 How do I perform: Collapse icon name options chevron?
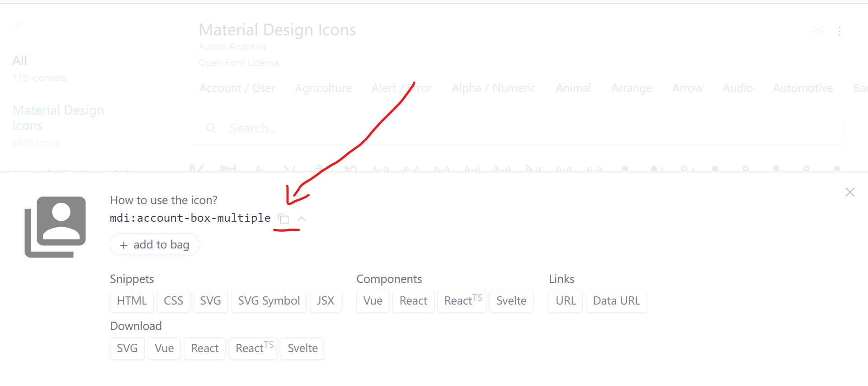pos(302,219)
